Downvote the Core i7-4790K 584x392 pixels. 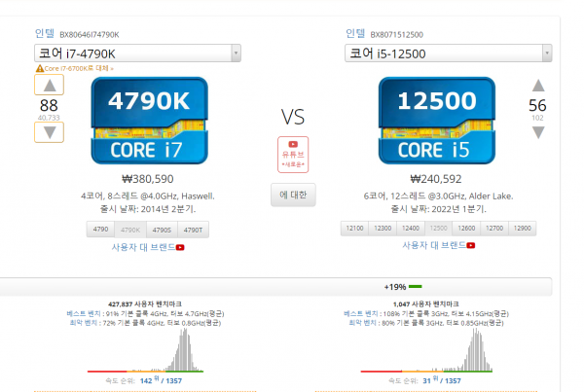click(x=50, y=132)
